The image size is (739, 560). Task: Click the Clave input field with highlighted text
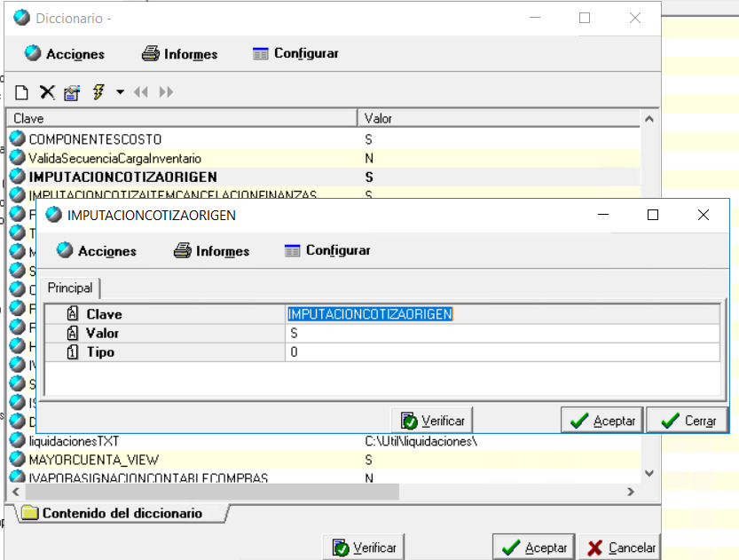point(502,314)
